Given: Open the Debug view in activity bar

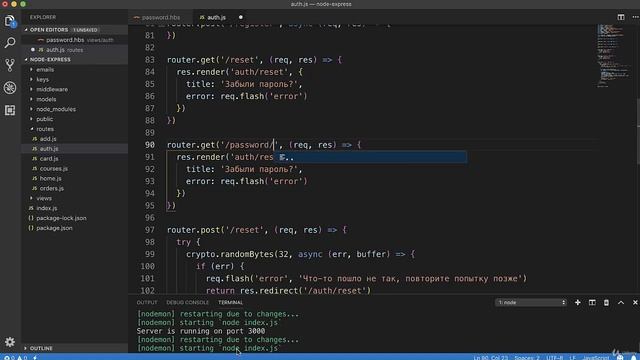Looking at the screenshot, I should [x=10, y=87].
